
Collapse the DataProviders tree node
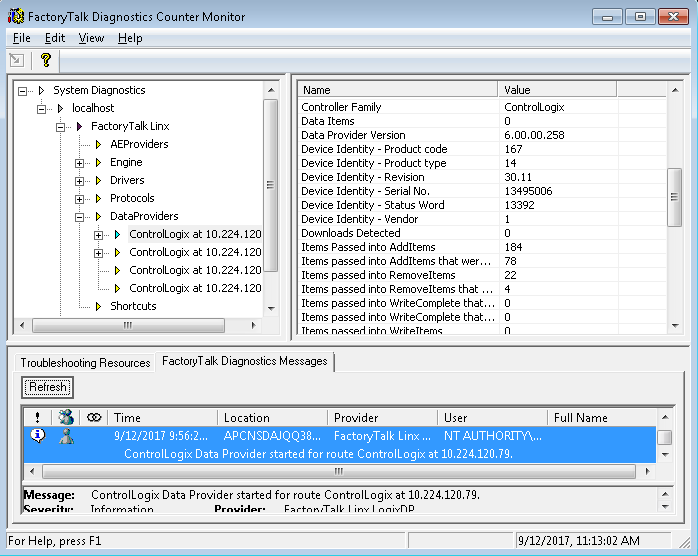click(80, 216)
